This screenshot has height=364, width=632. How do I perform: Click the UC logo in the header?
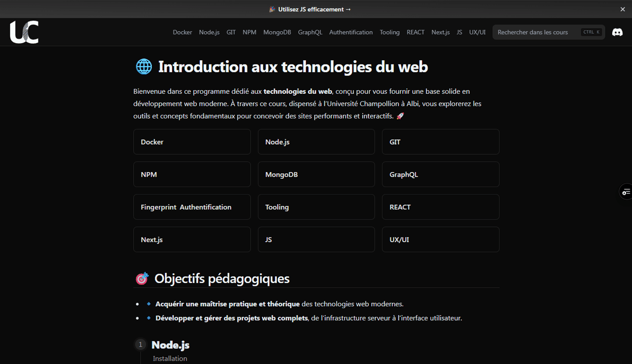tap(24, 32)
